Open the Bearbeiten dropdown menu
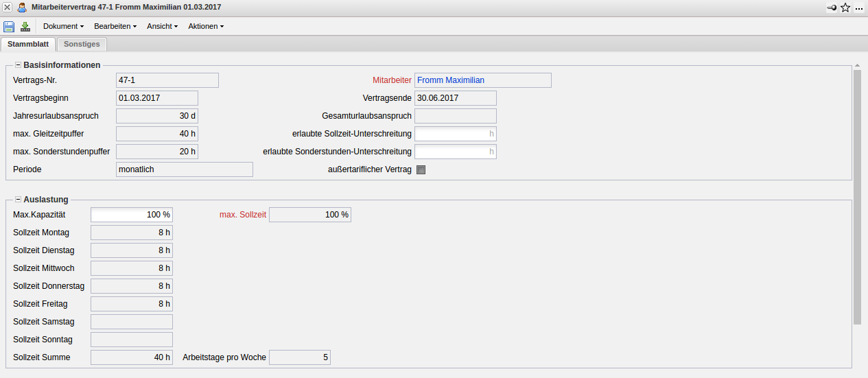Image resolution: width=868 pixels, height=378 pixels. tap(115, 27)
